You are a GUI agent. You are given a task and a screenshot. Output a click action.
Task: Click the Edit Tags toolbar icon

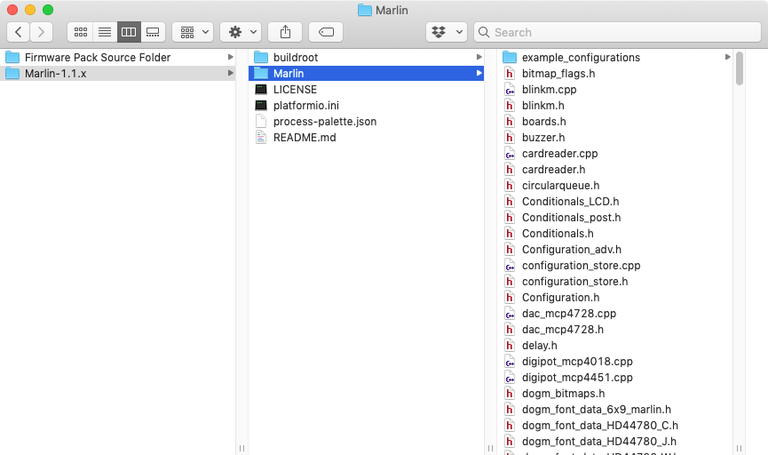[327, 32]
